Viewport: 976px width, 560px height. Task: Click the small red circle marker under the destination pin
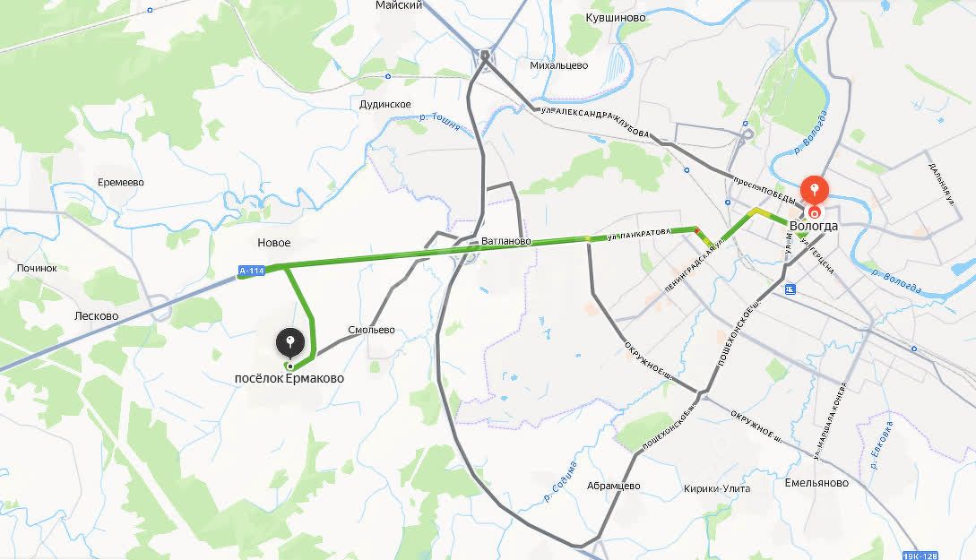(814, 214)
